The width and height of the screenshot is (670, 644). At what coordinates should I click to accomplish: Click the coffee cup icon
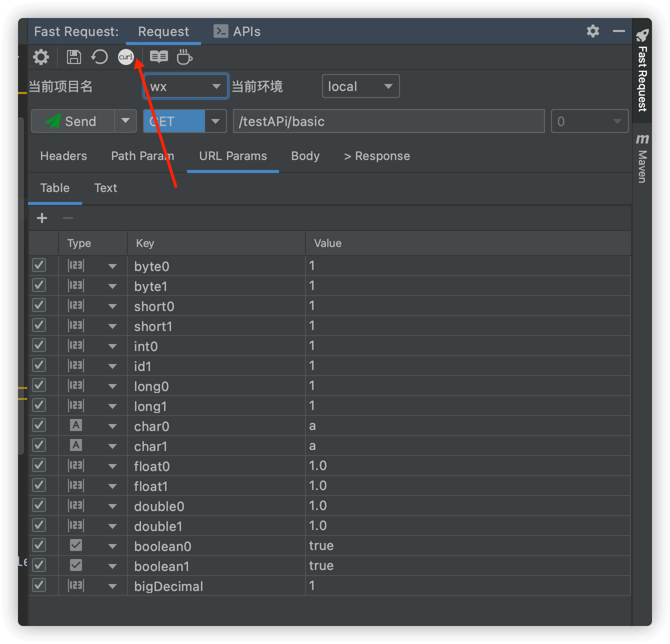(184, 57)
